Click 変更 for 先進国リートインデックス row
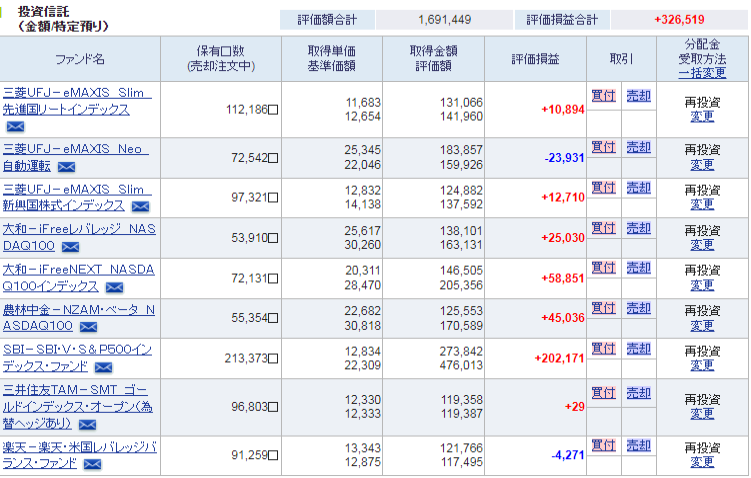The width and height of the screenshot is (751, 478). coord(702,117)
